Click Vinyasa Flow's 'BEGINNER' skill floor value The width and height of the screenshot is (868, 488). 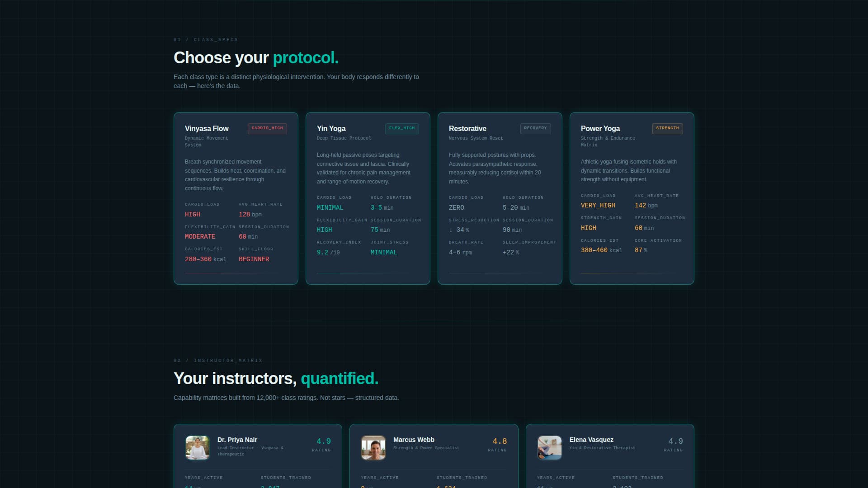click(254, 259)
